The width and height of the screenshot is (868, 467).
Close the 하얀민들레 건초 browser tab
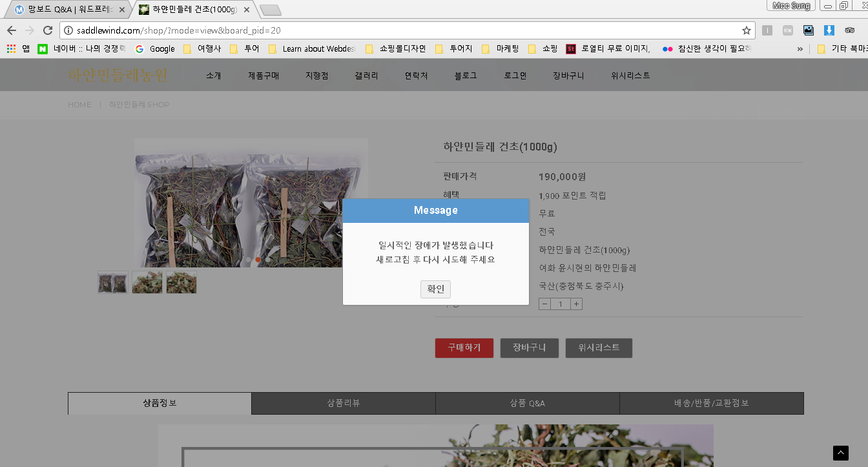coord(247,10)
